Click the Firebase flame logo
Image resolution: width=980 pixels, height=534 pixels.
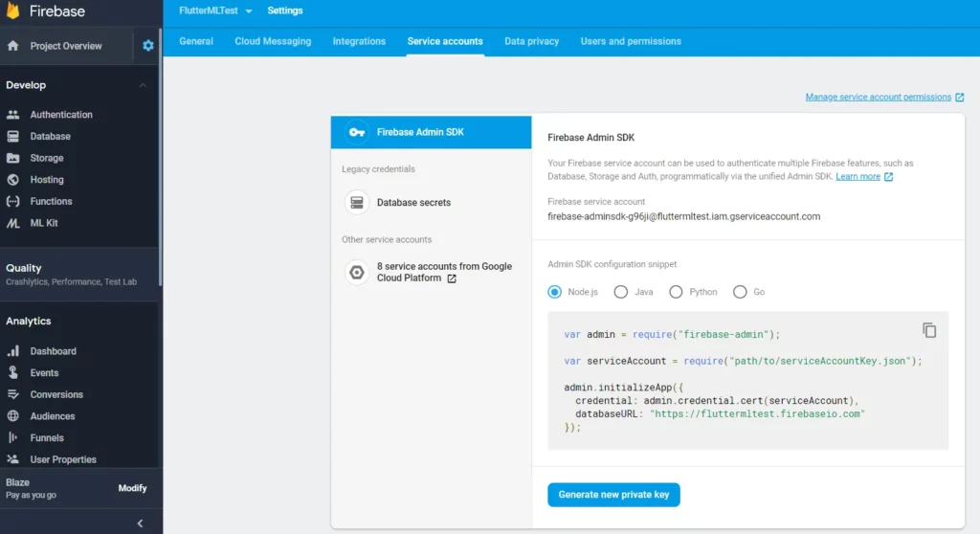[x=13, y=10]
